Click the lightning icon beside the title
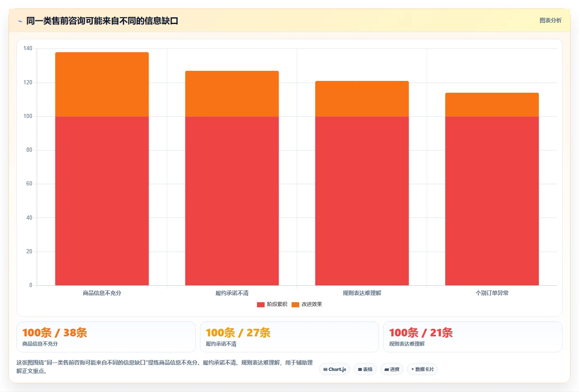Image resolution: width=579 pixels, height=392 pixels. [x=20, y=21]
